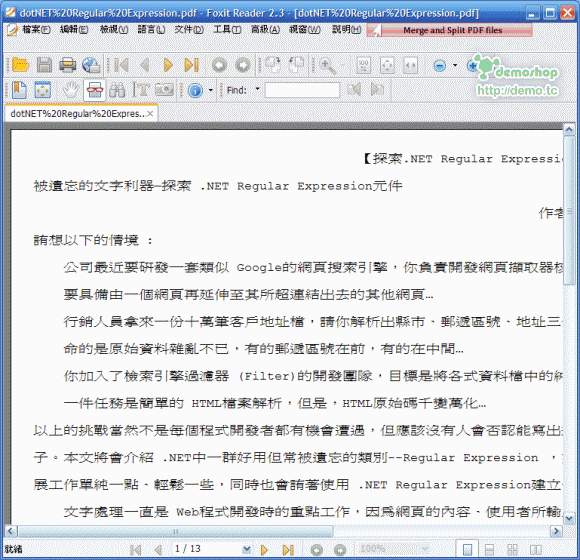Open the zoom out dropdown arrow

[455, 65]
